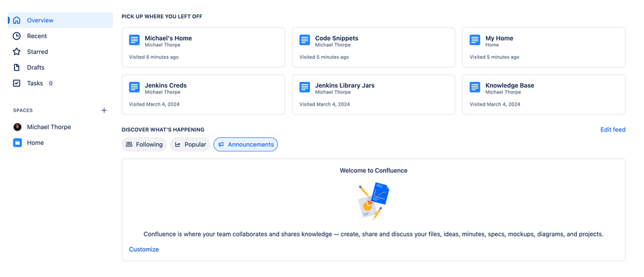
Task: Open the Jenkins Library Jars card
Action: [x=373, y=95]
